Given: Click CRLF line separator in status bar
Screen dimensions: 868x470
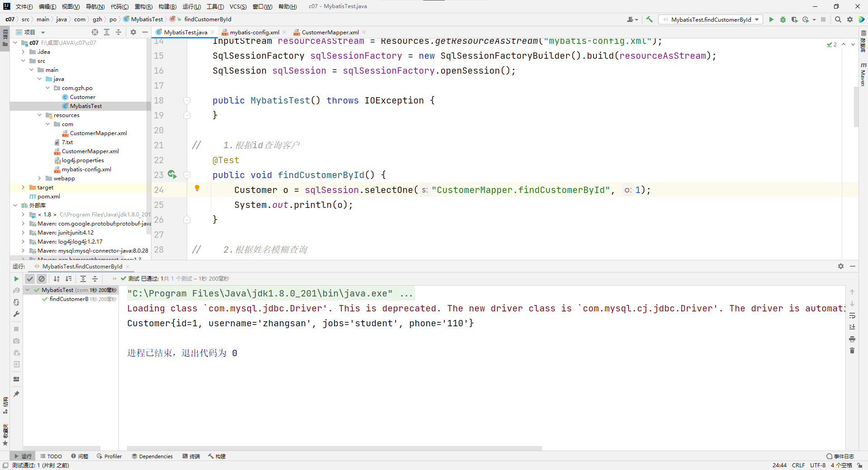Looking at the screenshot, I should tap(798, 465).
